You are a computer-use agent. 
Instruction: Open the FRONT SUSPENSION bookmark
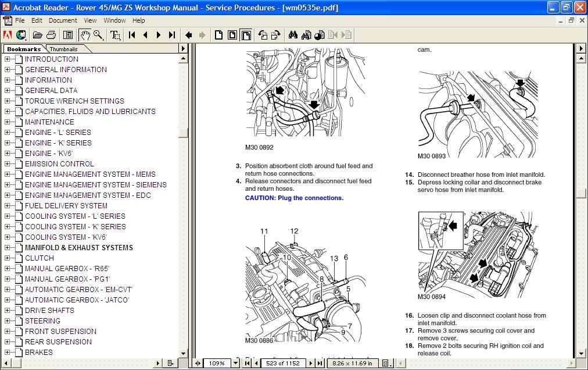[61, 331]
